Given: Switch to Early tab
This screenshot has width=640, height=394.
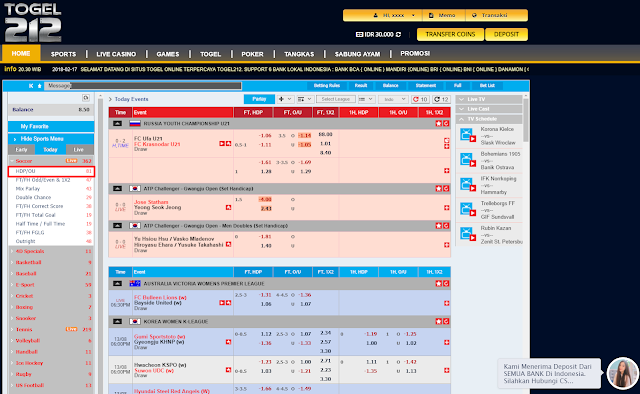Looking at the screenshot, I should tap(21, 149).
